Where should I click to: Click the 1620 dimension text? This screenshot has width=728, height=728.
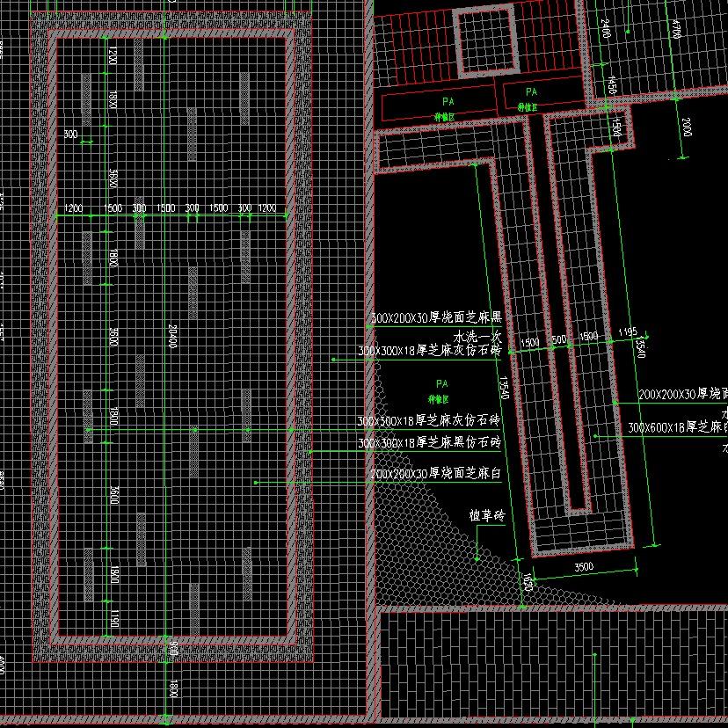[527, 581]
